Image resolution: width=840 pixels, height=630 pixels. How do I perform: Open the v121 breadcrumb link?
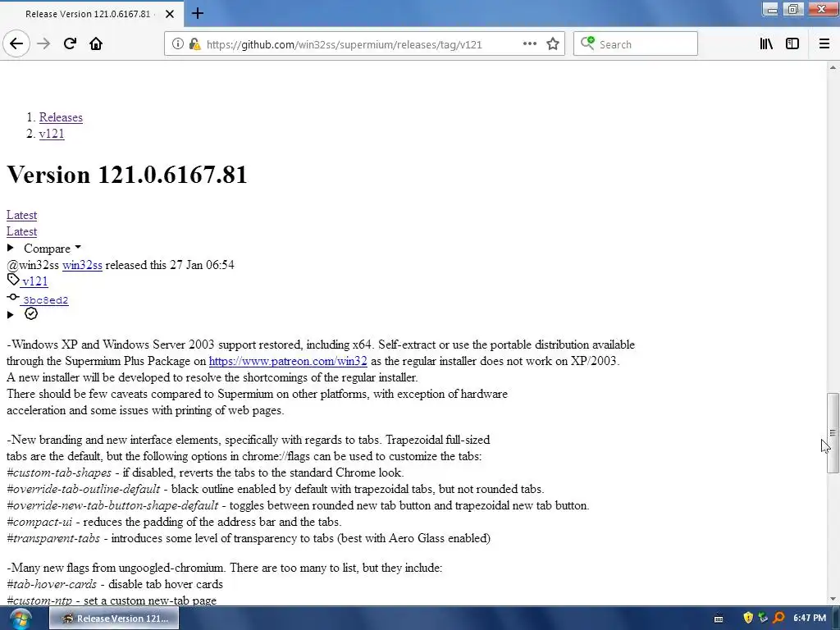[x=52, y=134]
